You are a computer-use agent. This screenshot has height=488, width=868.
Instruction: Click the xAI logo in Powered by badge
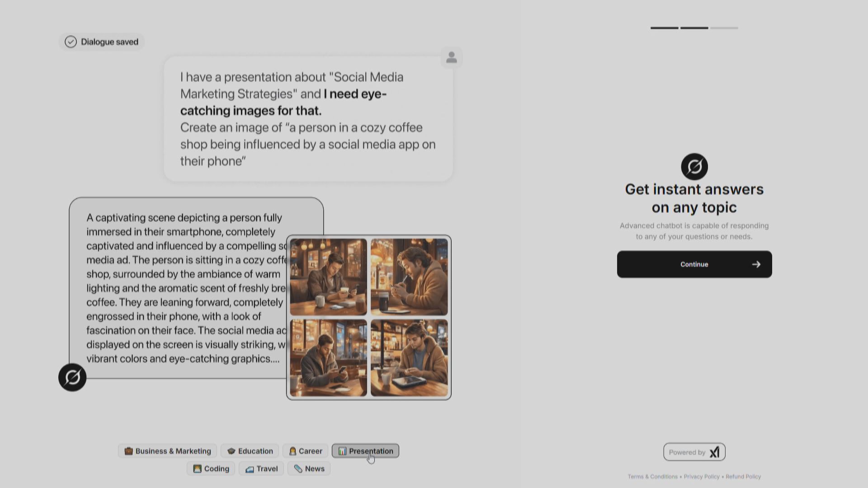point(714,452)
